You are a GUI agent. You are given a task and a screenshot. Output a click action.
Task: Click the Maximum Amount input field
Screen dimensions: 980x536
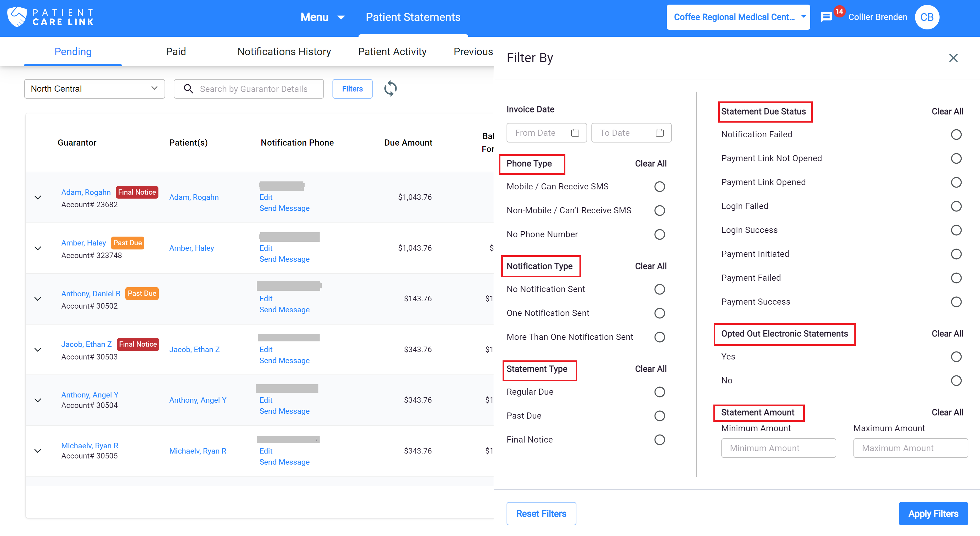(910, 448)
